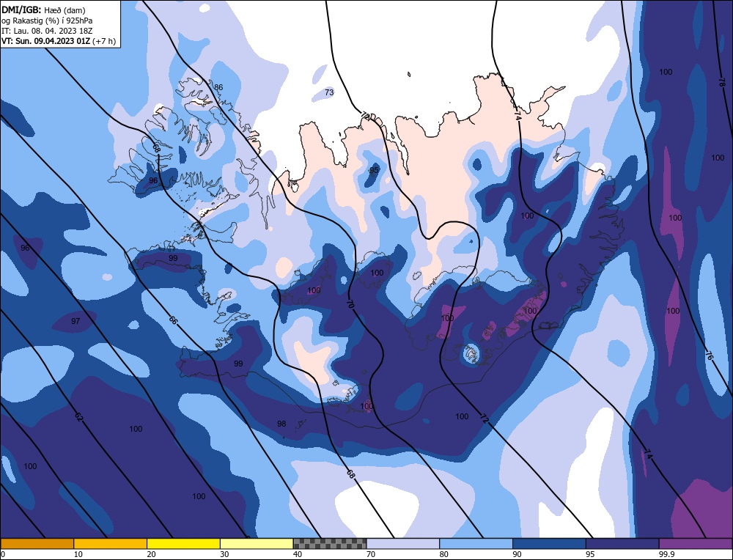Click the legend tick label '20'
Image resolution: width=733 pixels, height=560 pixels.
pyautogui.click(x=151, y=554)
